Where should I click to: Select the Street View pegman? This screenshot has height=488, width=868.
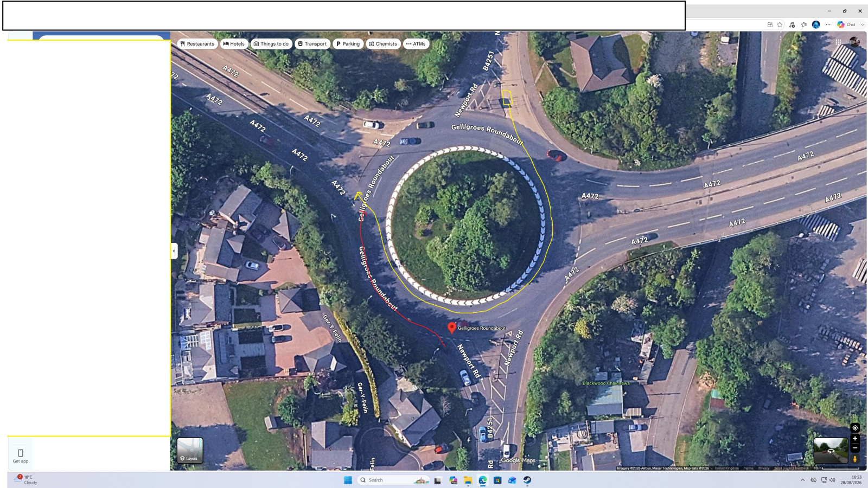point(855,459)
